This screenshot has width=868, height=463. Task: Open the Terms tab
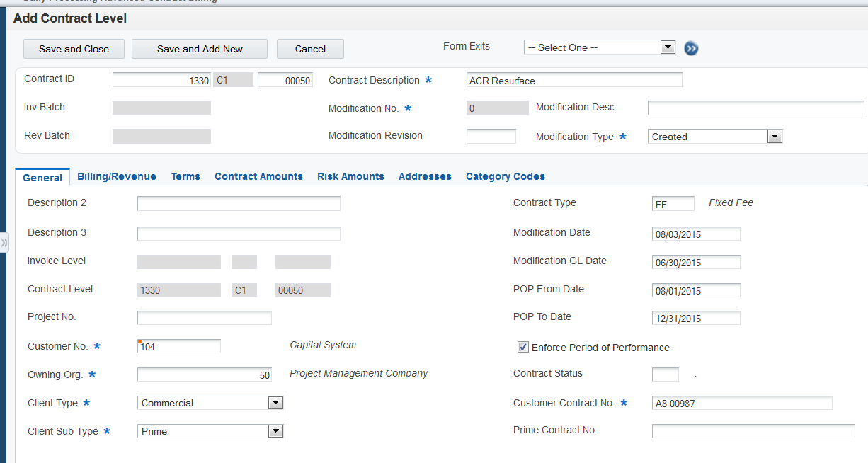click(185, 176)
